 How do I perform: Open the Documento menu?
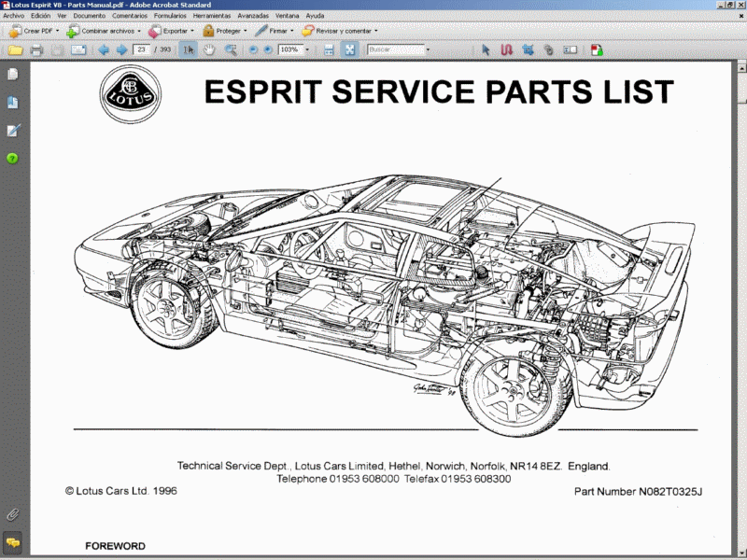[89, 16]
